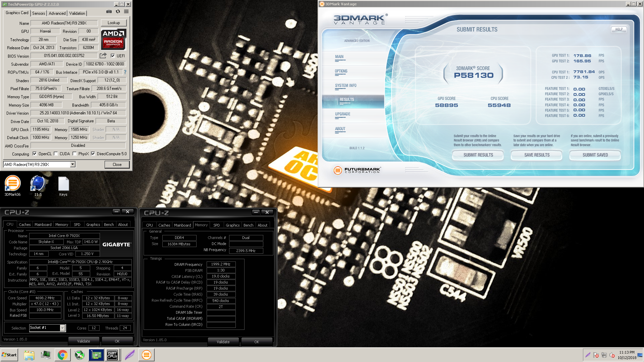Open the SPD tab in right CPU-Z
The height and width of the screenshot is (362, 644).
click(217, 225)
